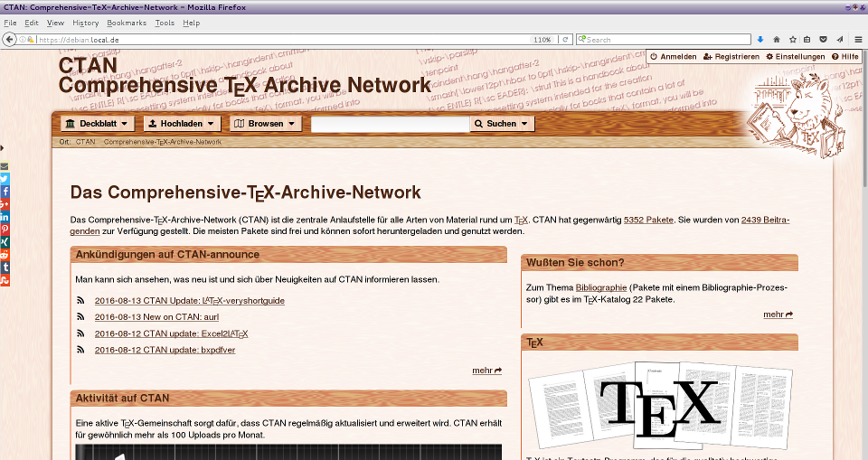Open the Help menu

pos(192,23)
